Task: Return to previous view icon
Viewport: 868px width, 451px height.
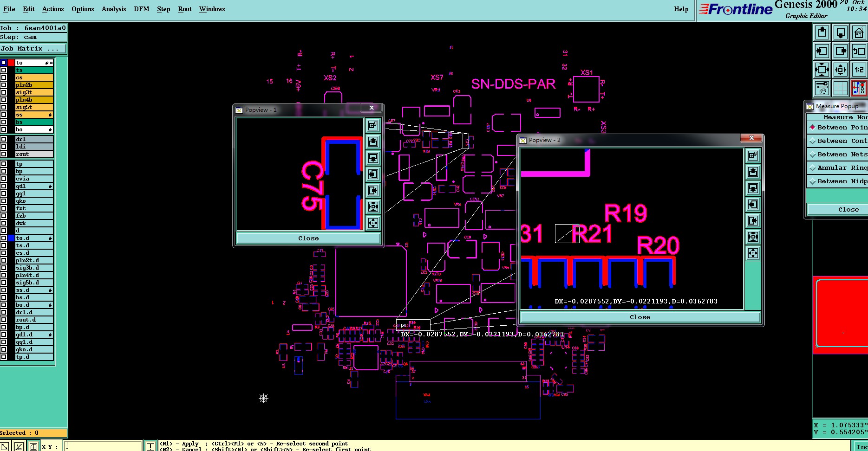Action: pos(859,52)
